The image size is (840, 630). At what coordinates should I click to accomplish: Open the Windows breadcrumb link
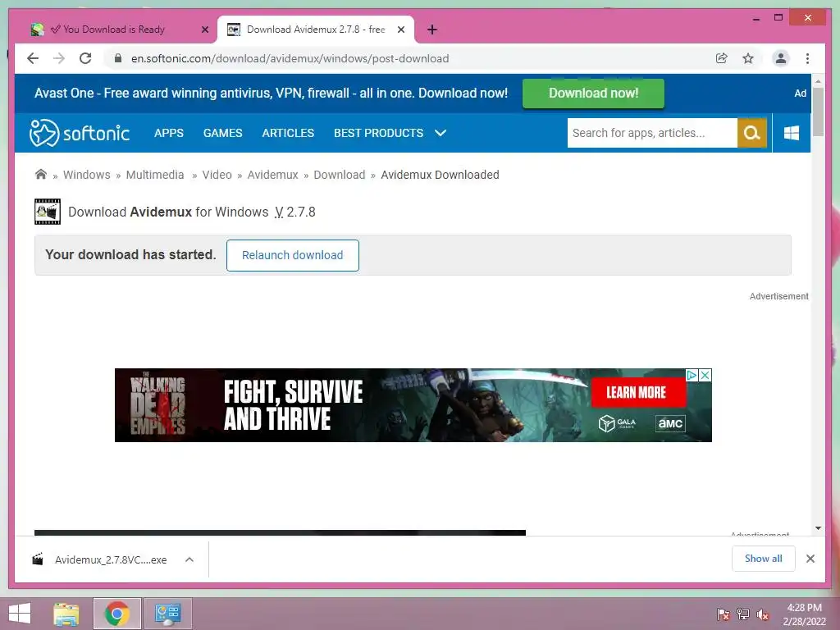(87, 175)
